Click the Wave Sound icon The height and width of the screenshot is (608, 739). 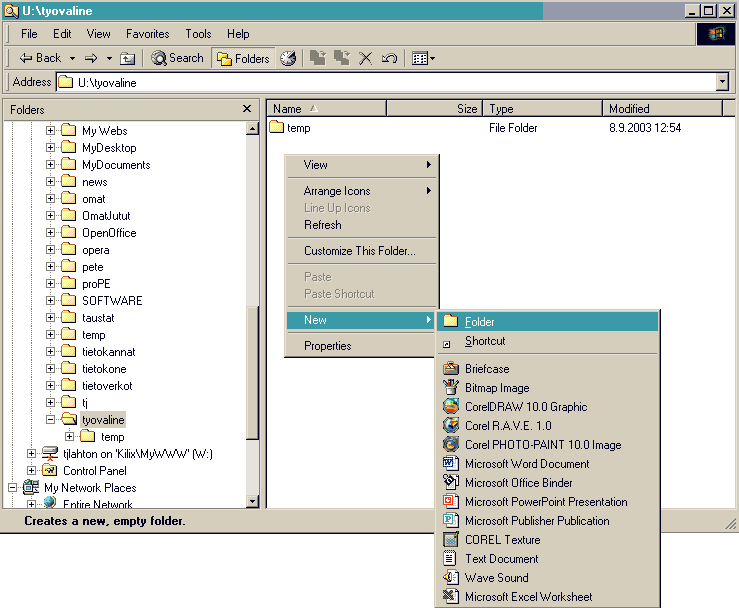[x=451, y=577]
